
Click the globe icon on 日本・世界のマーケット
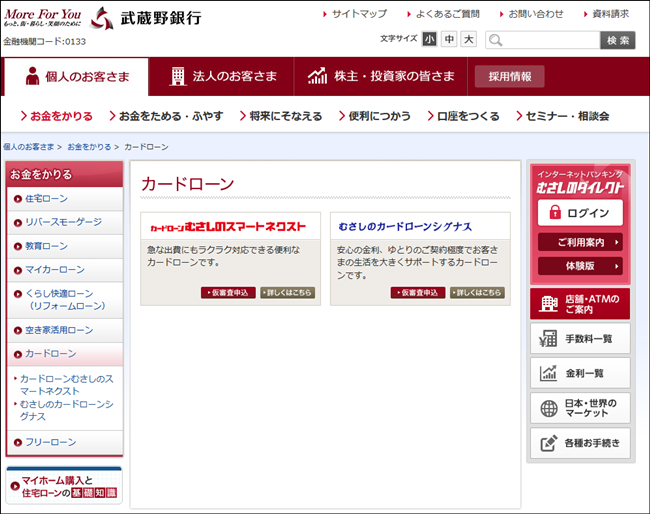[549, 408]
